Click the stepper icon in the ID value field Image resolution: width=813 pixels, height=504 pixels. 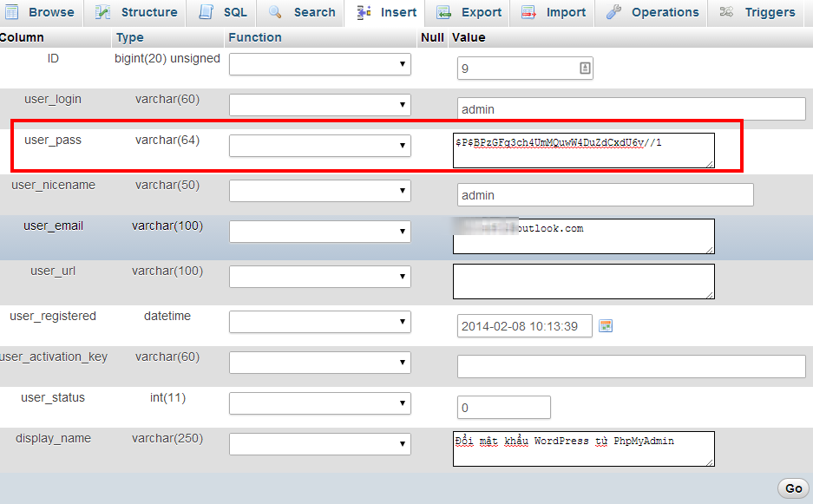coord(585,68)
